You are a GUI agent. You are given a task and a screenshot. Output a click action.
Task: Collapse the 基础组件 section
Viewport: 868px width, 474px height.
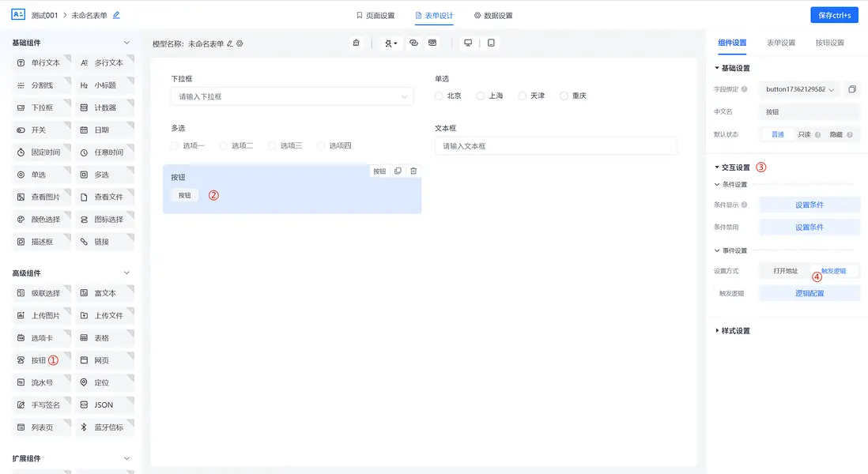point(126,42)
